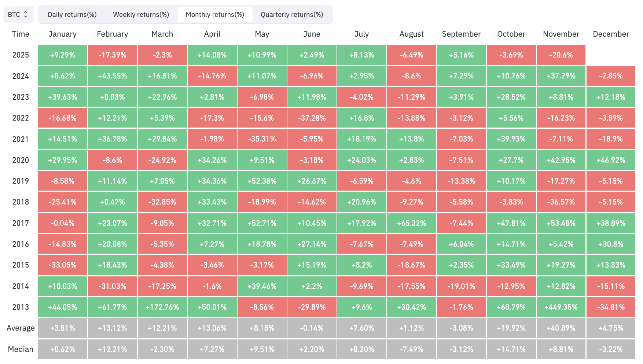Click the 2013 row label
643x364 pixels.
[x=21, y=307]
